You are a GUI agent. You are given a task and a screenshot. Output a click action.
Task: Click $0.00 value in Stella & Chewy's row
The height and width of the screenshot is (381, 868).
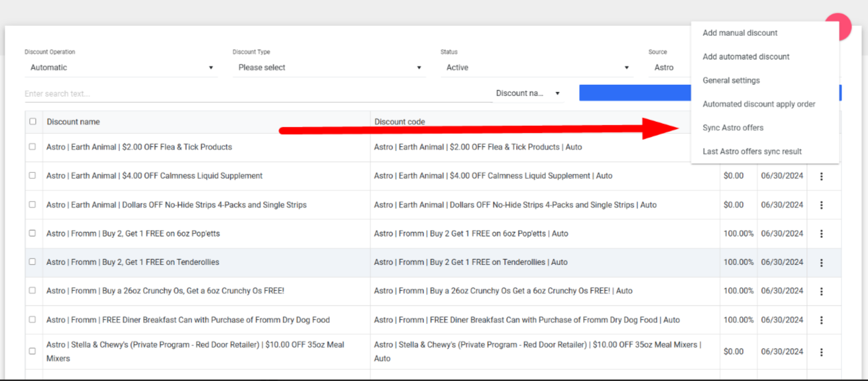[x=733, y=352]
